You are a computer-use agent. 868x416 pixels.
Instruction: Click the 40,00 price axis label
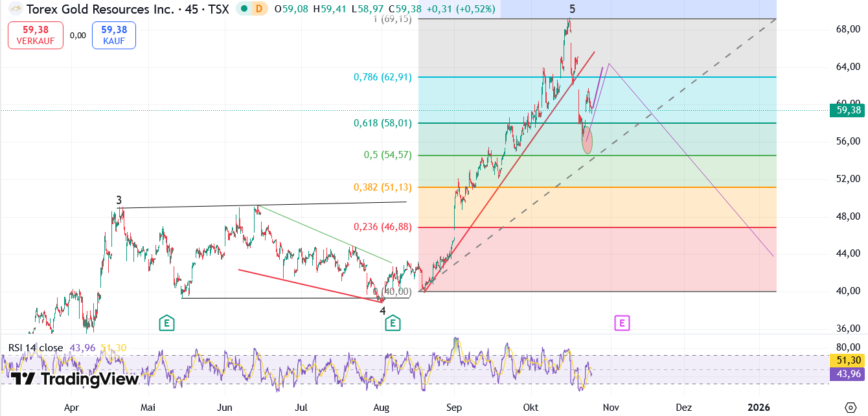(848, 291)
